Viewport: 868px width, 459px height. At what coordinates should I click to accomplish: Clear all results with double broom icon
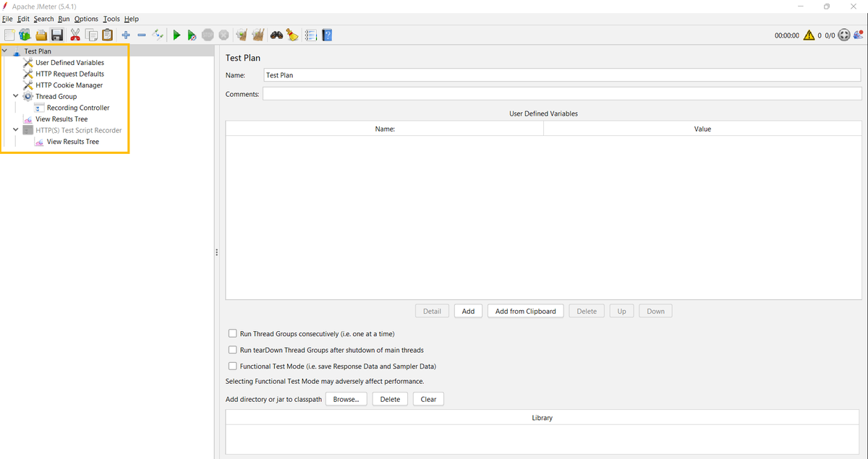[x=258, y=35]
